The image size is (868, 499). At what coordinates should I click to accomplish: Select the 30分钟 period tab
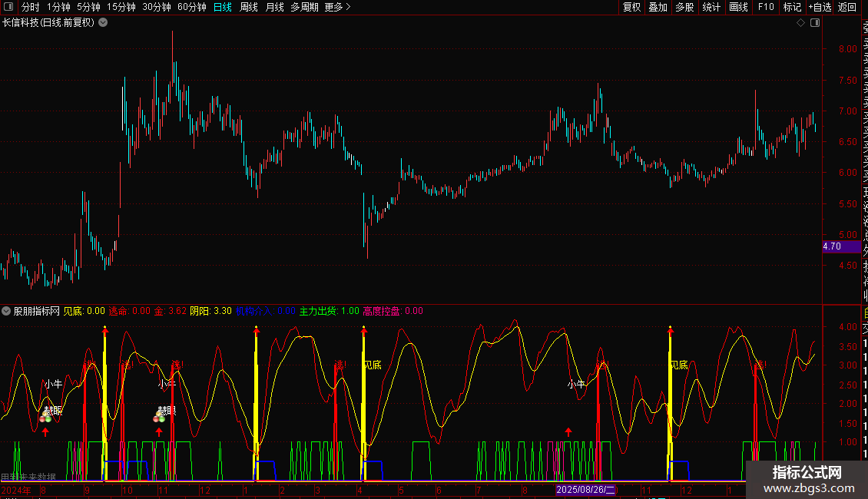[x=157, y=7]
